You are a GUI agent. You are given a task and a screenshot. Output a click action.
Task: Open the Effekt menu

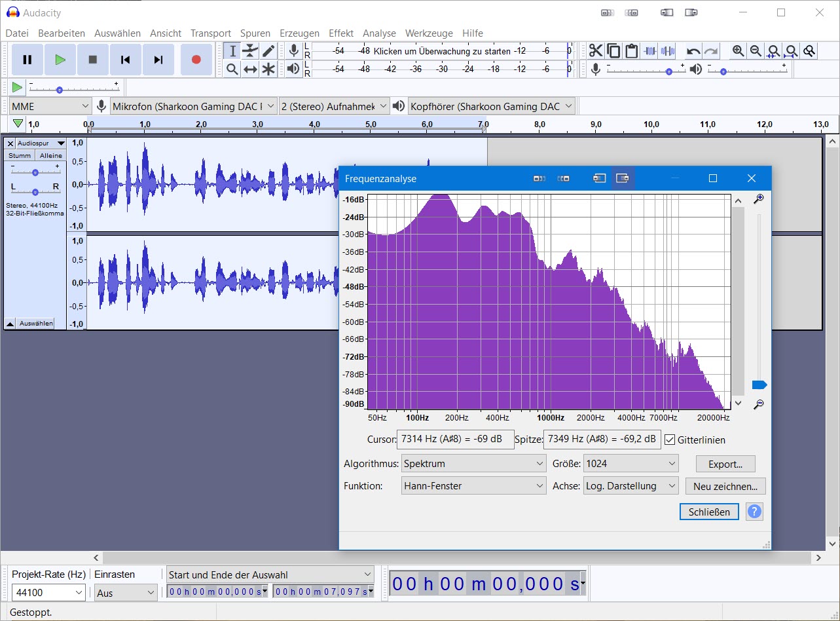[x=340, y=33]
